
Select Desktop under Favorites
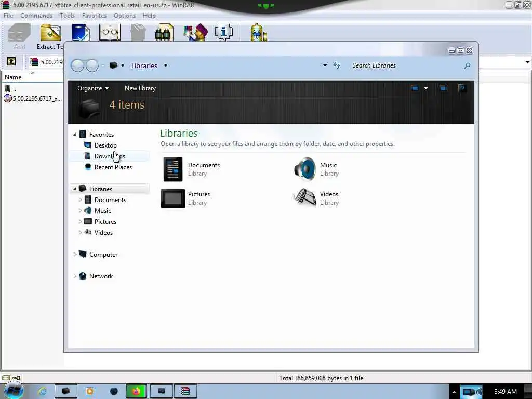click(x=105, y=145)
